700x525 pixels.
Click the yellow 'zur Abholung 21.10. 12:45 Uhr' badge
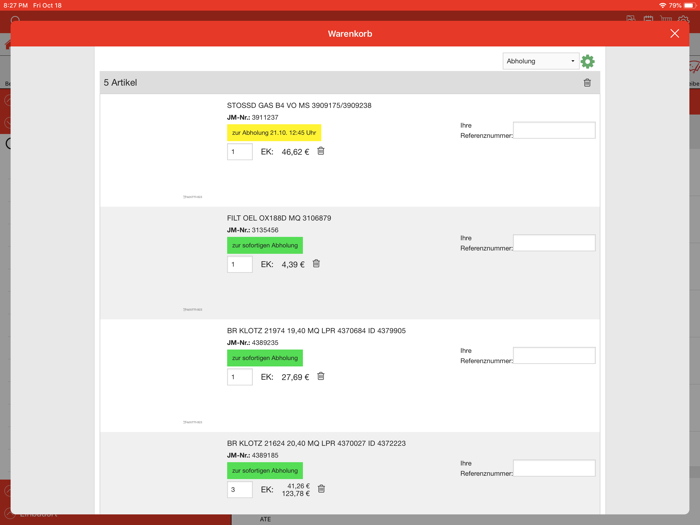[274, 133]
